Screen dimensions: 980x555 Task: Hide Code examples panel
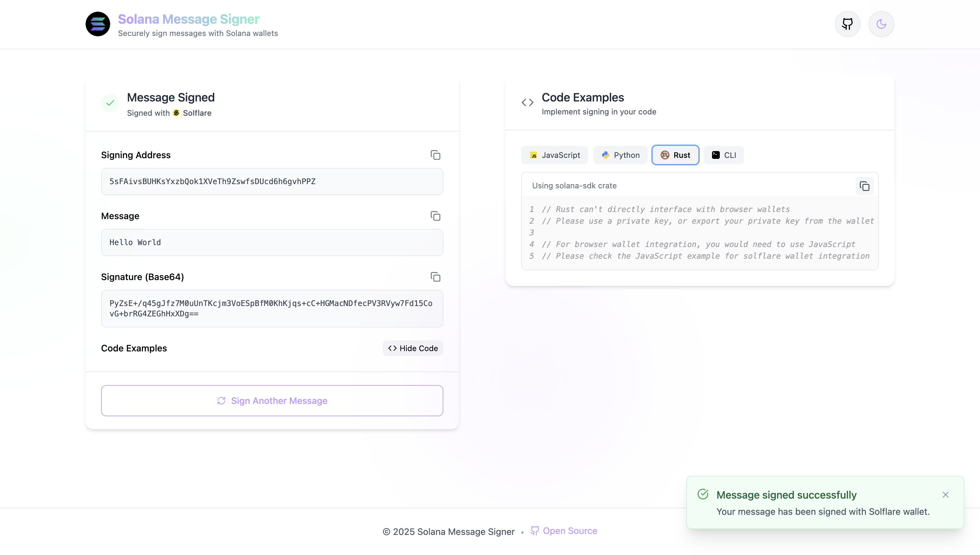(x=413, y=348)
